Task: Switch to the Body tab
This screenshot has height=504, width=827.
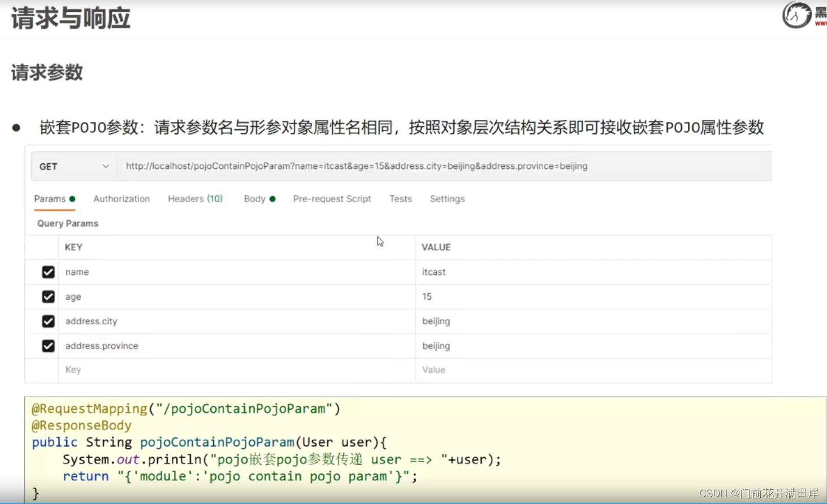Action: (259, 199)
